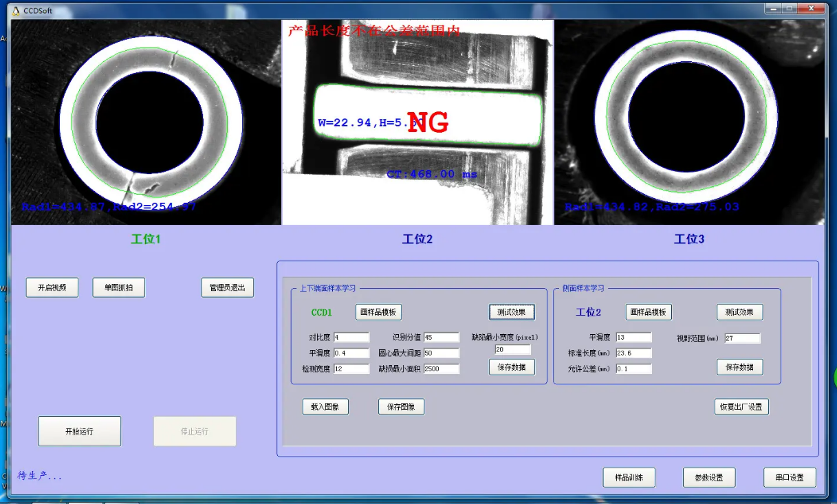Select the 工位1 ring camera image
Screen dimensions: 837x504
click(146, 122)
